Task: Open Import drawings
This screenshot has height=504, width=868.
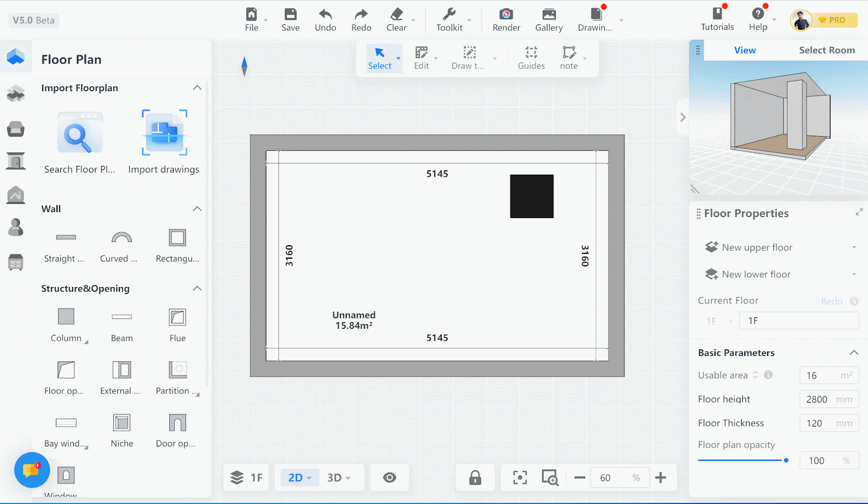Action: (164, 133)
